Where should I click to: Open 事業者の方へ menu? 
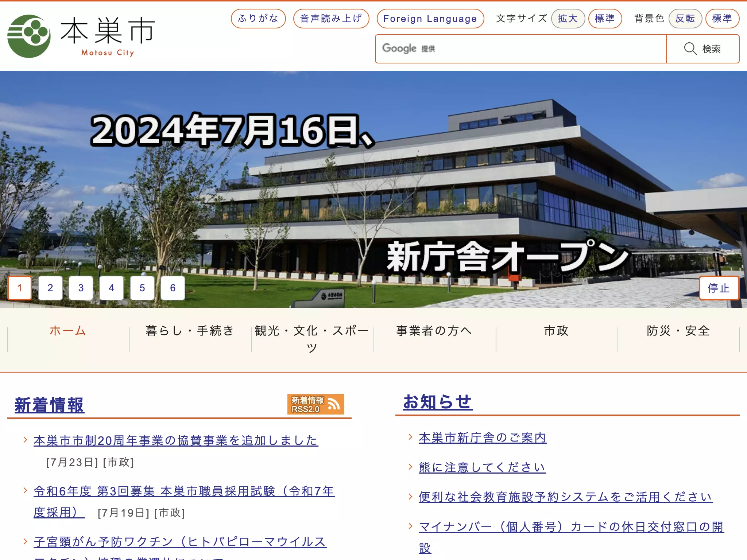coord(434,331)
